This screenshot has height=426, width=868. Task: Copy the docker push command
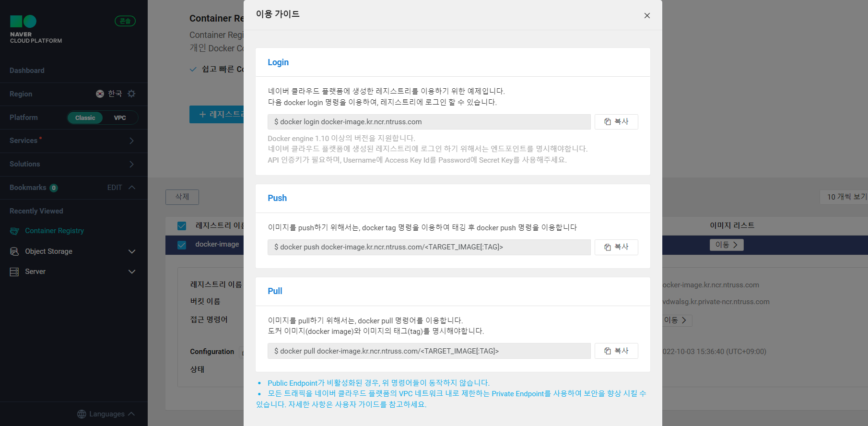pos(616,247)
